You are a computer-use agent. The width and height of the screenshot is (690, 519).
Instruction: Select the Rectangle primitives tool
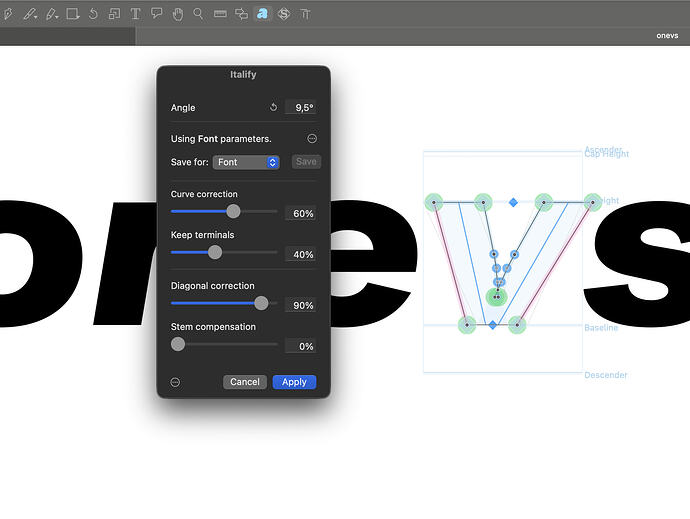pyautogui.click(x=73, y=14)
